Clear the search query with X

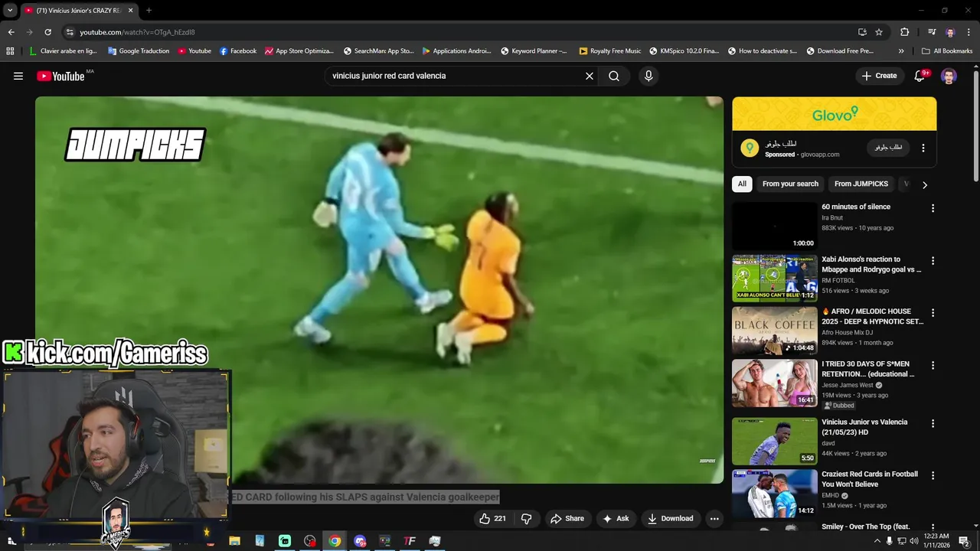point(590,76)
